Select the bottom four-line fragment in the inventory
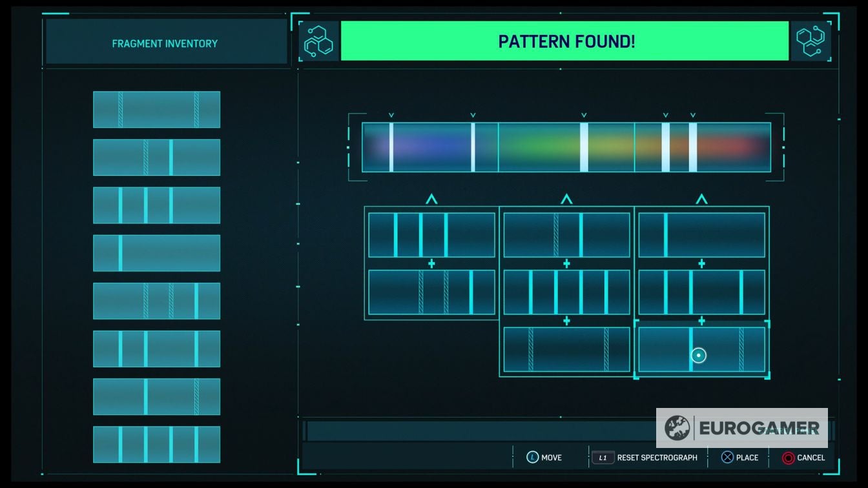This screenshot has width=868, height=488. coord(156,444)
